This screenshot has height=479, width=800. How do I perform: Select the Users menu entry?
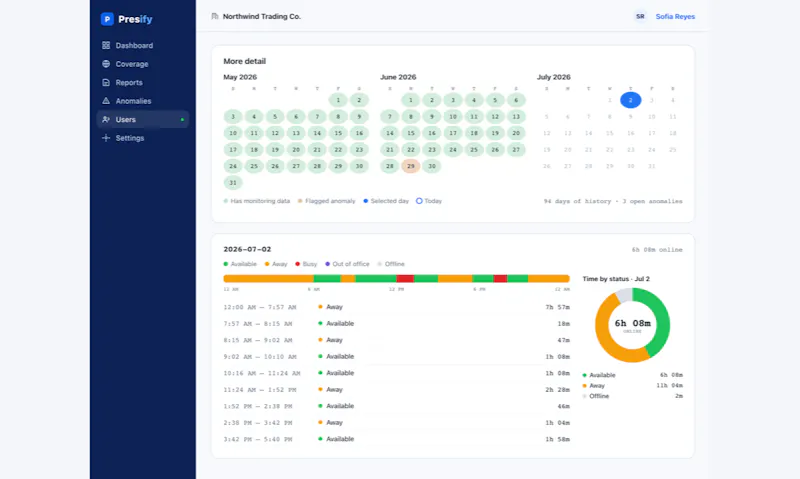pos(142,119)
